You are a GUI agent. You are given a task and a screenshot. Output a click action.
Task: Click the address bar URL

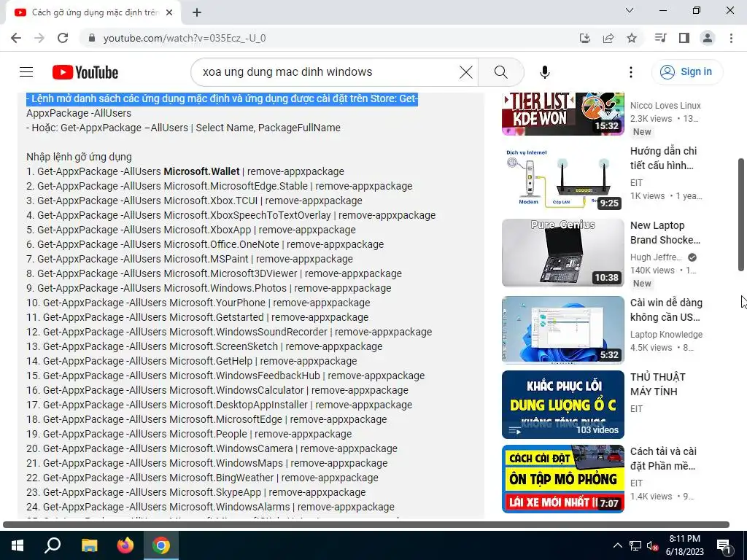(185, 38)
